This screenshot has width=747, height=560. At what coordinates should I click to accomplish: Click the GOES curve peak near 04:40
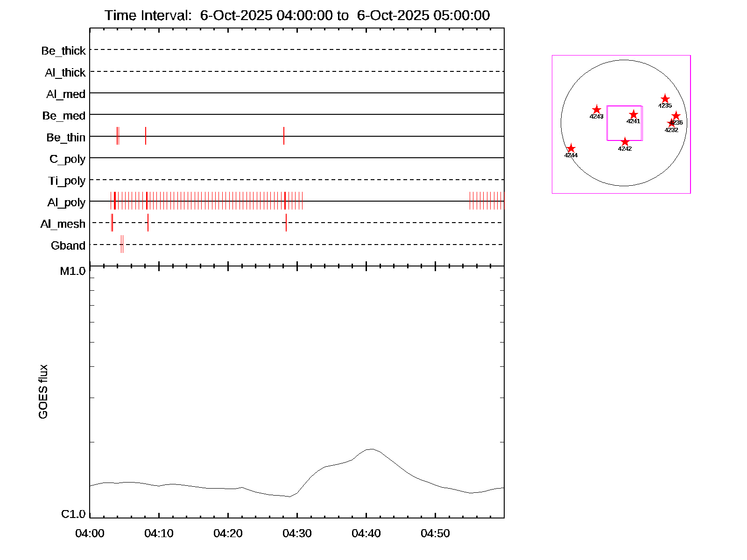[370, 449]
